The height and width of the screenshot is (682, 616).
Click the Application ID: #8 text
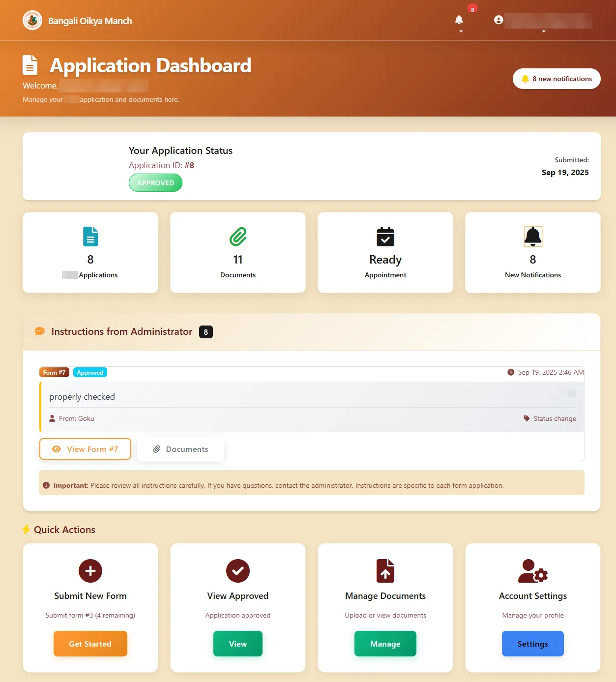click(161, 165)
